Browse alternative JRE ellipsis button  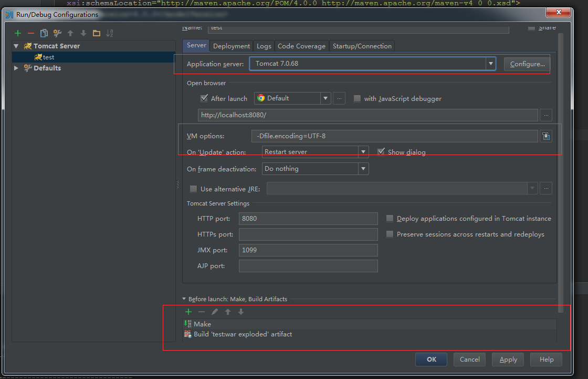546,188
